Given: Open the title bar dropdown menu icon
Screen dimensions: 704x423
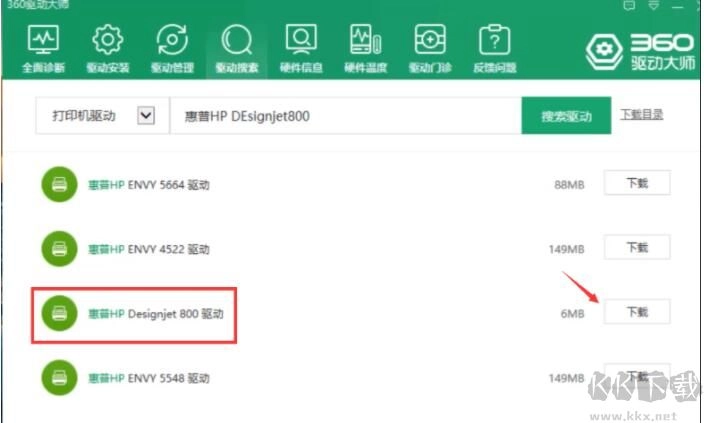Looking at the screenshot, I should tap(654, 5).
